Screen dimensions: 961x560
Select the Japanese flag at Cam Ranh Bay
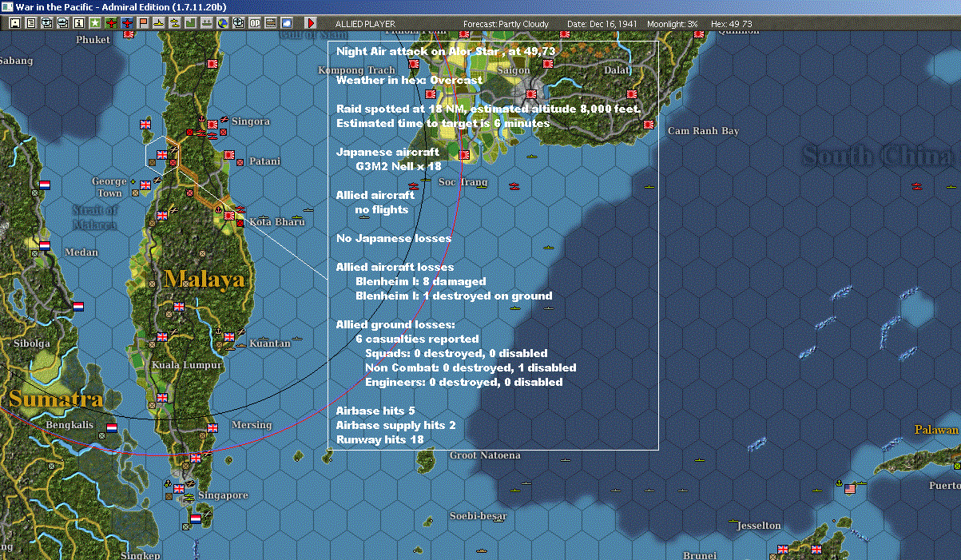(649, 125)
